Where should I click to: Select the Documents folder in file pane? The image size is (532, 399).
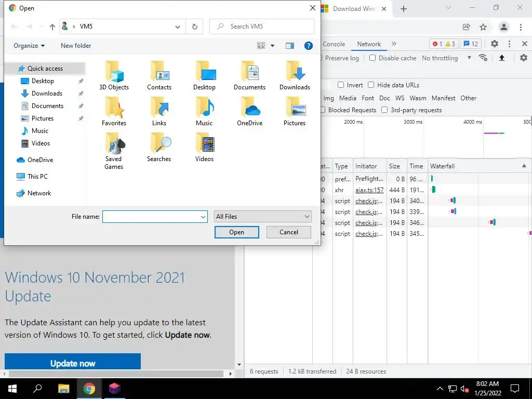coord(249,75)
